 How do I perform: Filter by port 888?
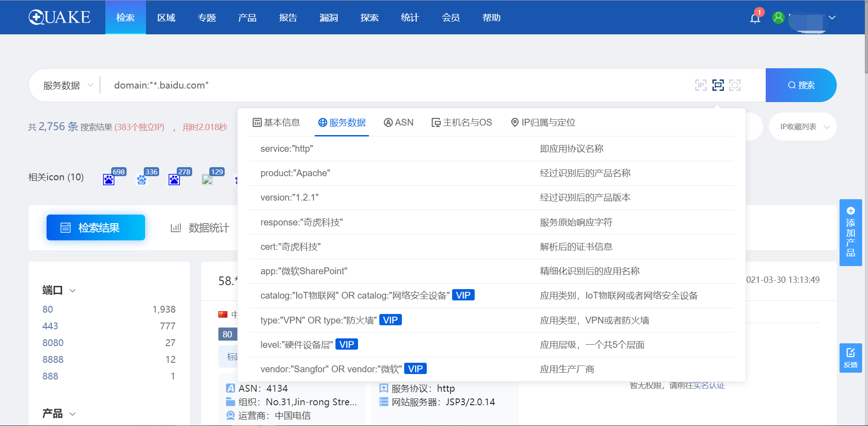click(x=50, y=376)
